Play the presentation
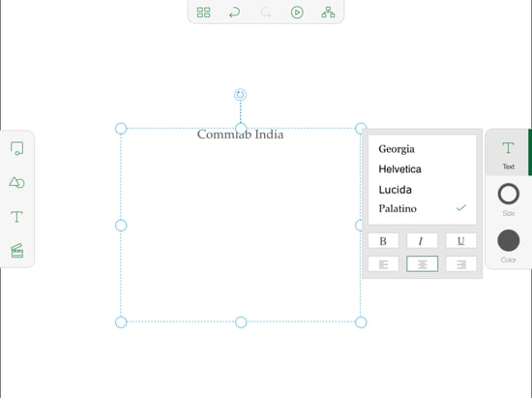Viewport: 532px width, 398px height. (297, 13)
